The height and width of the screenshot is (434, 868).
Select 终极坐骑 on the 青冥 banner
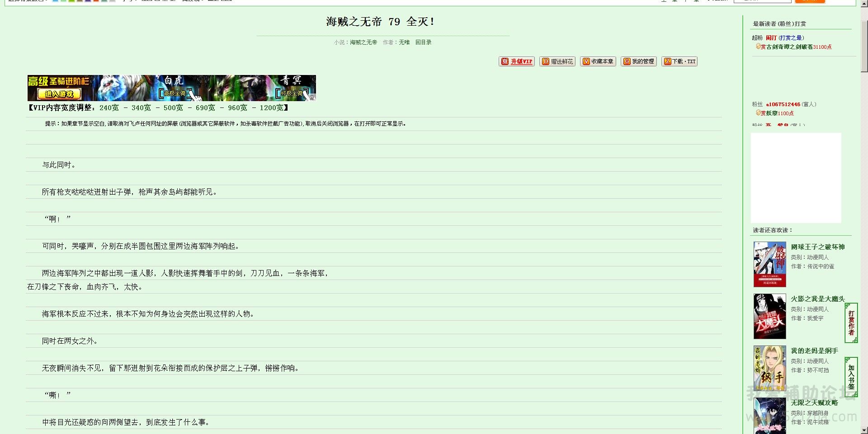pyautogui.click(x=292, y=93)
